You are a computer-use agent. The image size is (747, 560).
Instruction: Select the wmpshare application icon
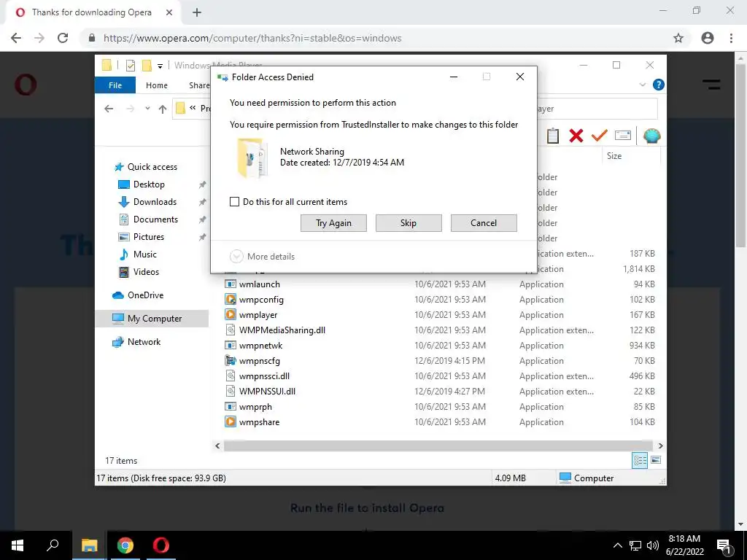[231, 422]
